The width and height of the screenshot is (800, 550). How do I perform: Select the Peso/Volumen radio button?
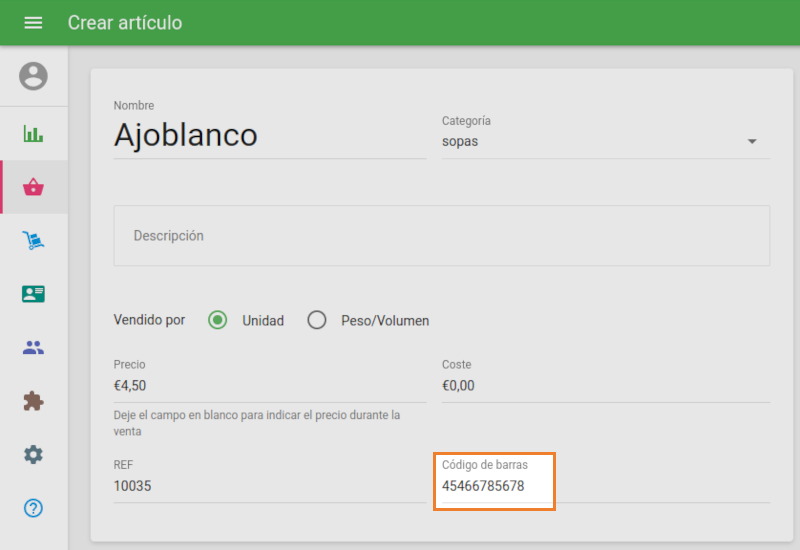pos(317,321)
